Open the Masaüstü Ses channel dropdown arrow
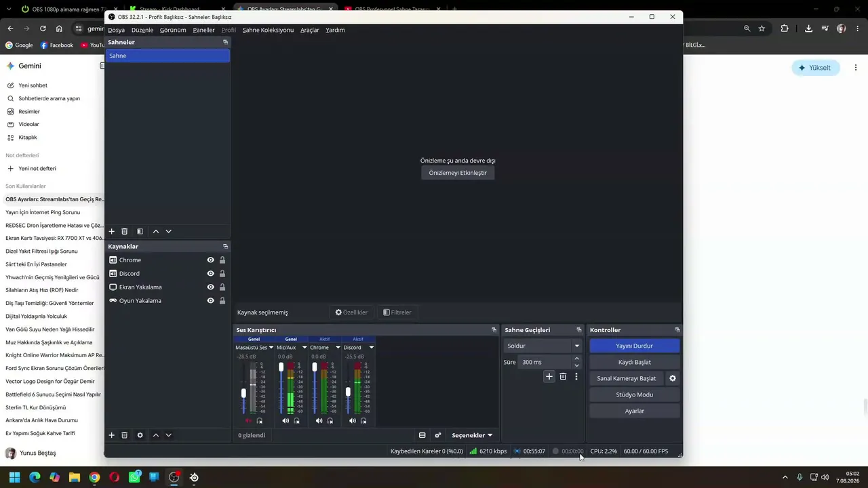The width and height of the screenshot is (868, 488). click(271, 348)
